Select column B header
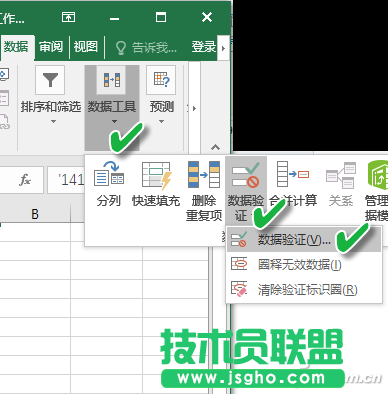 point(35,214)
